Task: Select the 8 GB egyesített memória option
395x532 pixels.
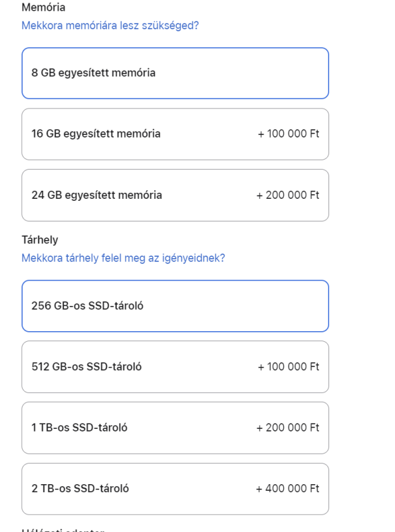Action: click(x=175, y=73)
